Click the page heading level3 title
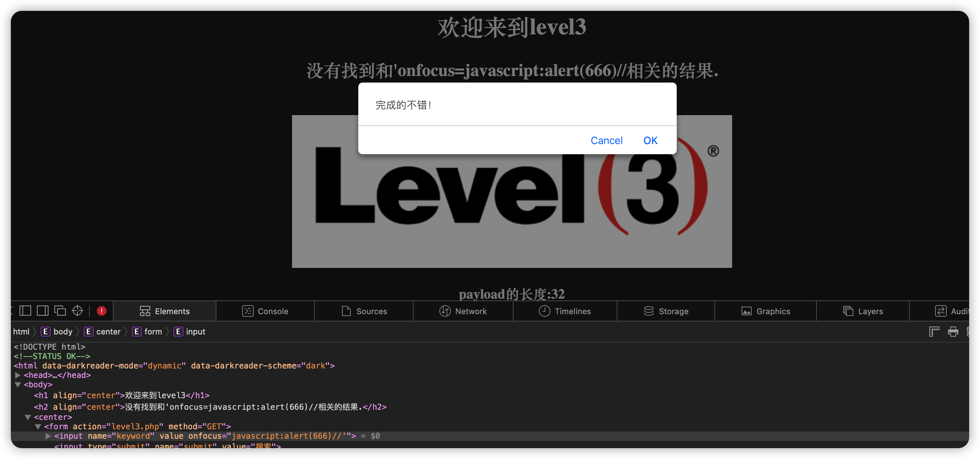This screenshot has width=980, height=459. [512, 27]
